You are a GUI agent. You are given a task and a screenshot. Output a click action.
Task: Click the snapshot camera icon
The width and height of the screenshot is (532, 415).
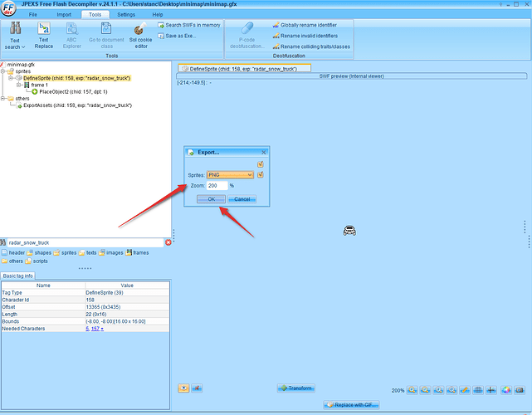coord(519,389)
